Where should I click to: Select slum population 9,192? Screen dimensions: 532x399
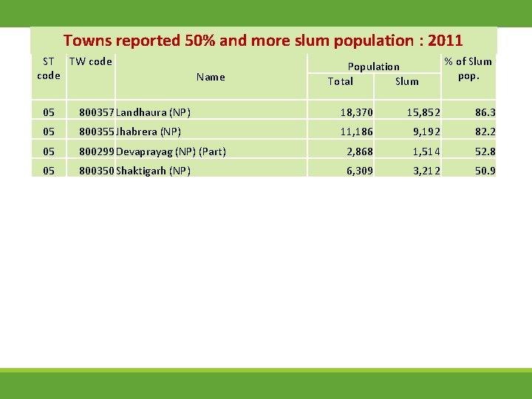[x=426, y=132]
